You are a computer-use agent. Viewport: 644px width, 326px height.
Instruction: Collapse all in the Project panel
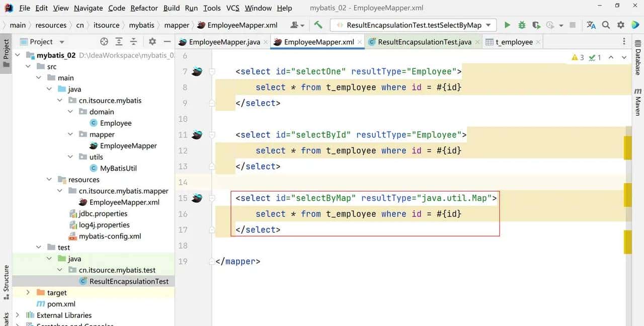pyautogui.click(x=133, y=42)
